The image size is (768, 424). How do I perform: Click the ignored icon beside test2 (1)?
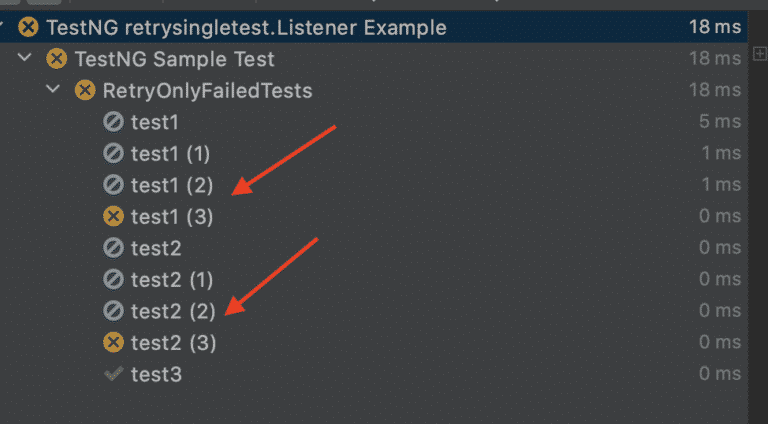point(113,280)
